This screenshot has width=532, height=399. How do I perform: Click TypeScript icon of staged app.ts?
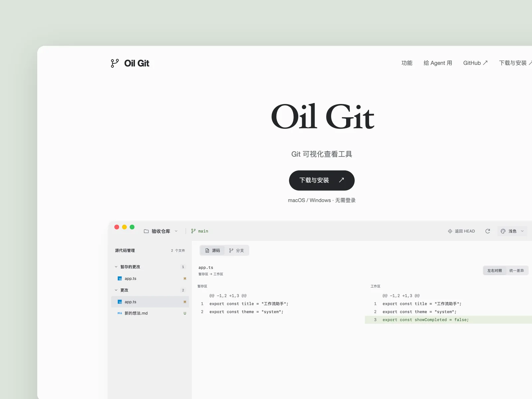tap(120, 279)
